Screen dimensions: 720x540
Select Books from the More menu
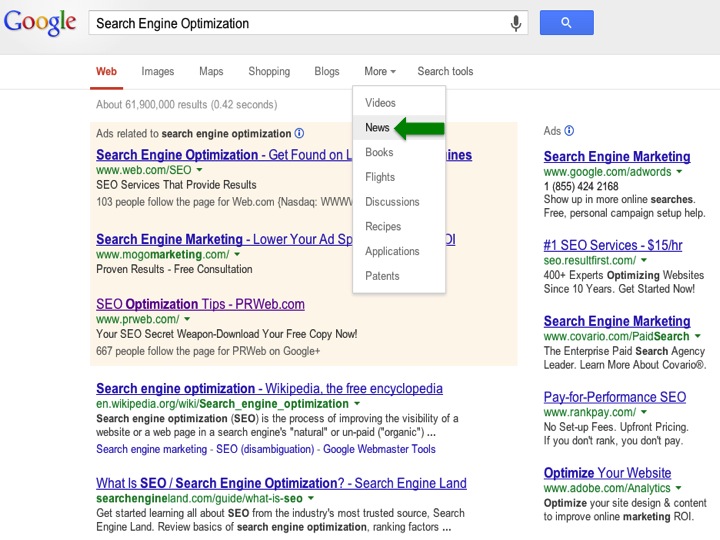pyautogui.click(x=399, y=152)
